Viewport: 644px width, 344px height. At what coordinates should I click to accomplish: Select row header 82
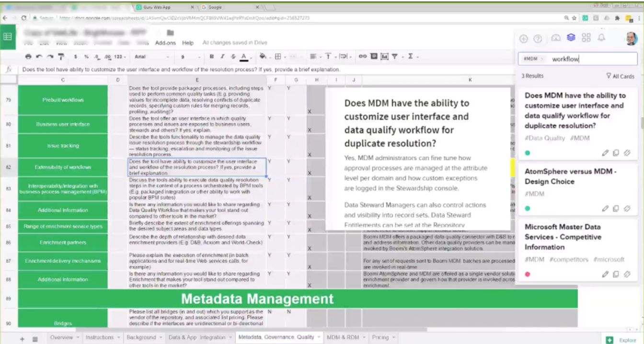(9, 167)
